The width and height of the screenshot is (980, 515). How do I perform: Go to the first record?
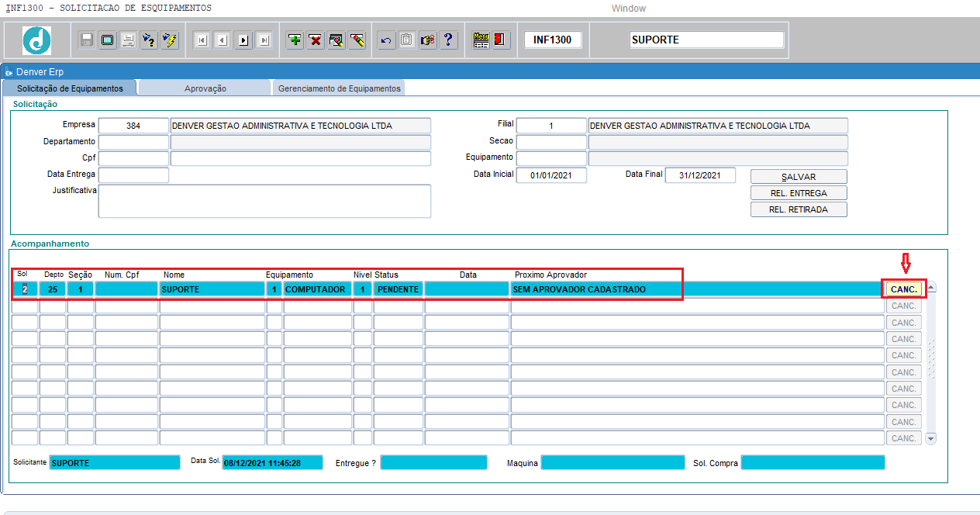point(202,40)
